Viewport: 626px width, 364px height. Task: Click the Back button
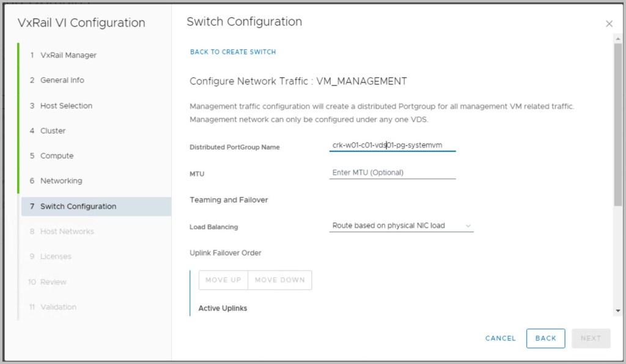click(545, 338)
